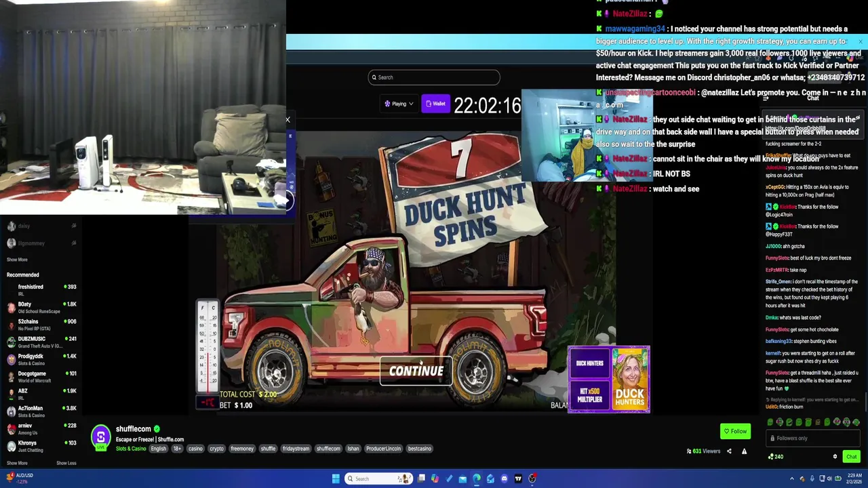Open ABZ recommended channel
868x488 pixels.
[41, 394]
